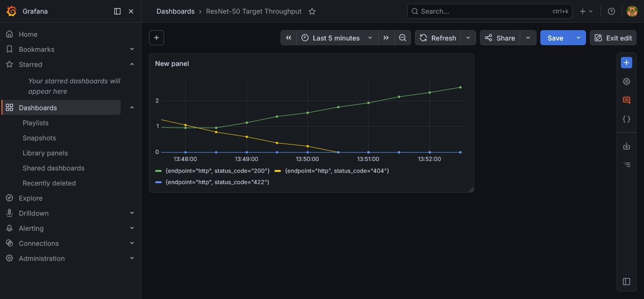Open JSON braces icon in right toolbar

click(627, 119)
